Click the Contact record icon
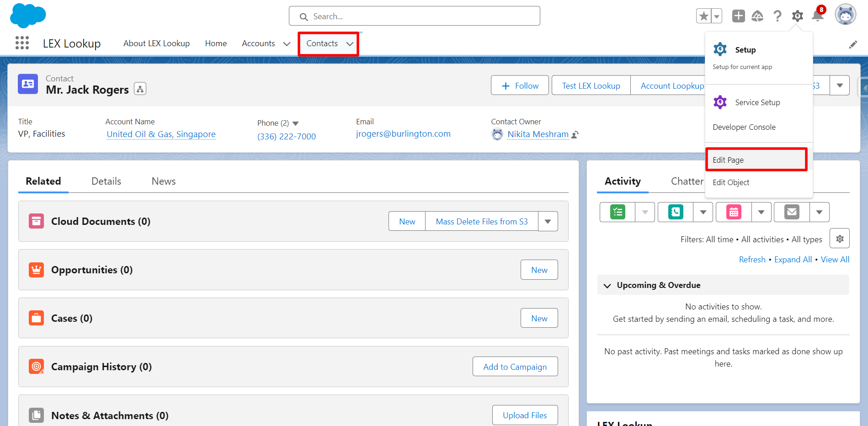The width and height of the screenshot is (868, 426). pyautogui.click(x=28, y=84)
